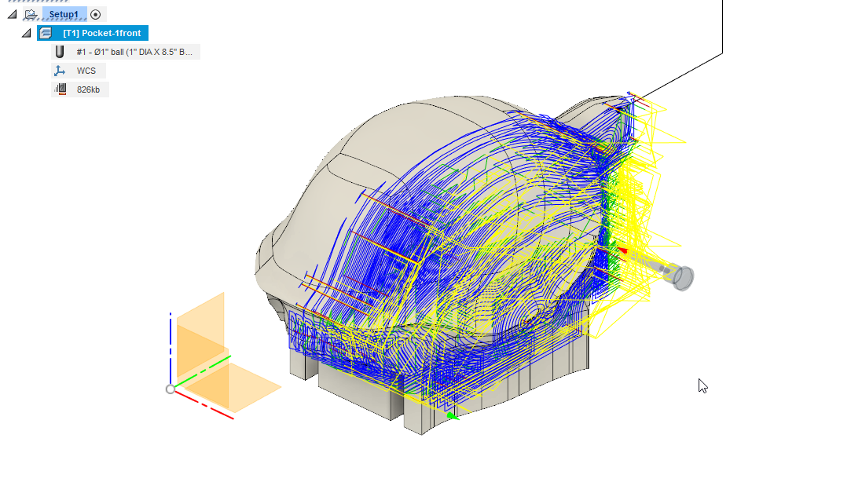Click the origin sphere of the coordinate triad

pos(170,388)
